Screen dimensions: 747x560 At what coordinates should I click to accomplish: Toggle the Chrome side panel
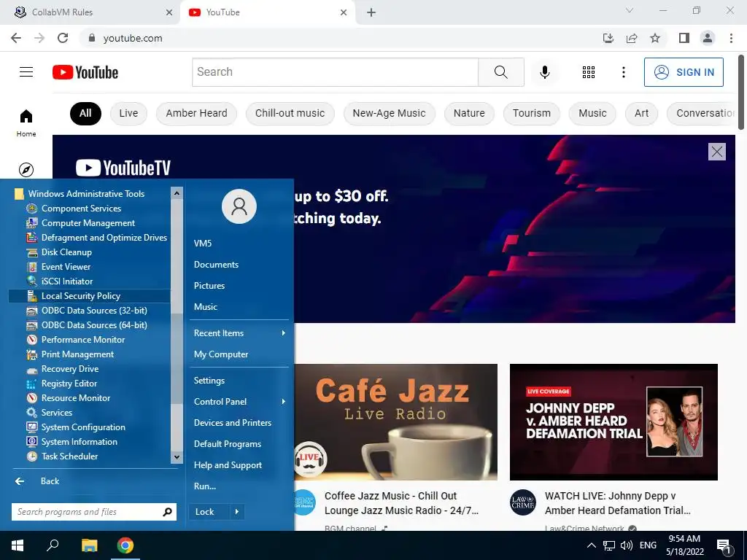click(684, 38)
